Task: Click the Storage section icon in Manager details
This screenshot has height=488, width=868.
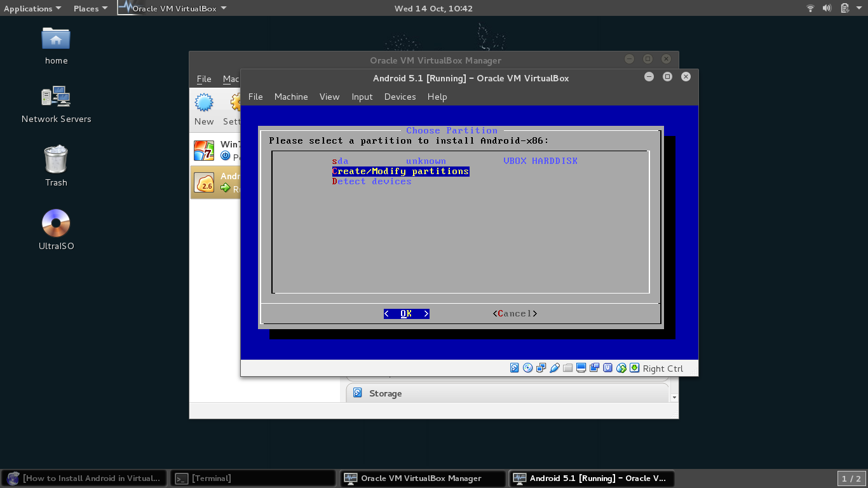Action: (358, 393)
